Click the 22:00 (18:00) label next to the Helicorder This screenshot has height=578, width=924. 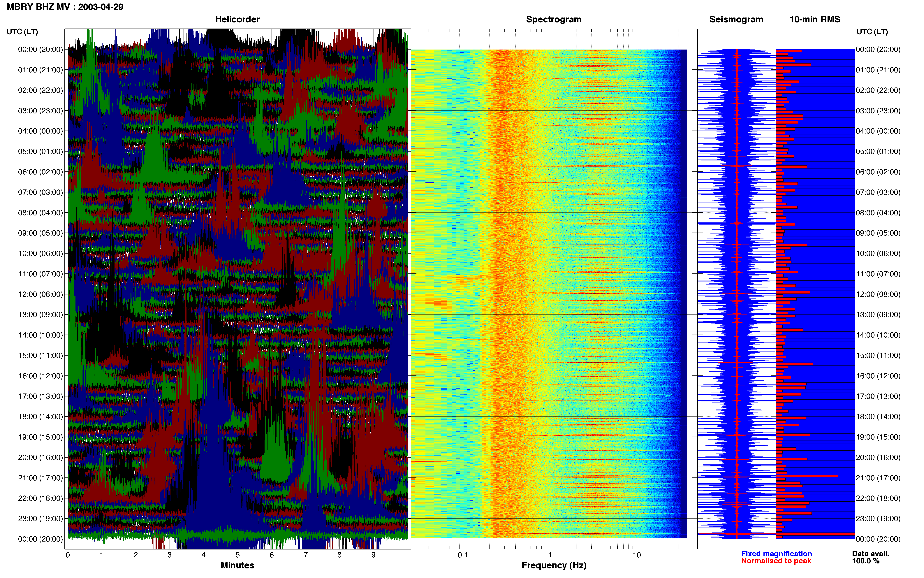coord(41,498)
